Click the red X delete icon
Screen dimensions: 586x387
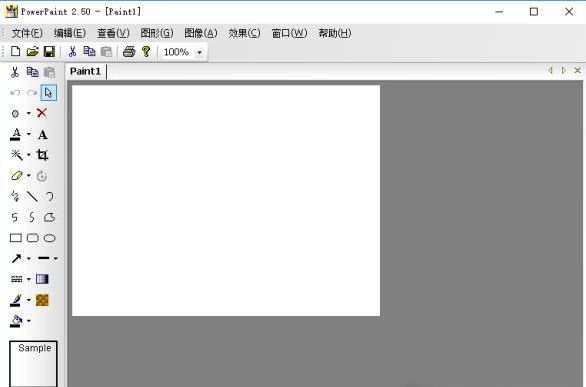click(x=42, y=113)
